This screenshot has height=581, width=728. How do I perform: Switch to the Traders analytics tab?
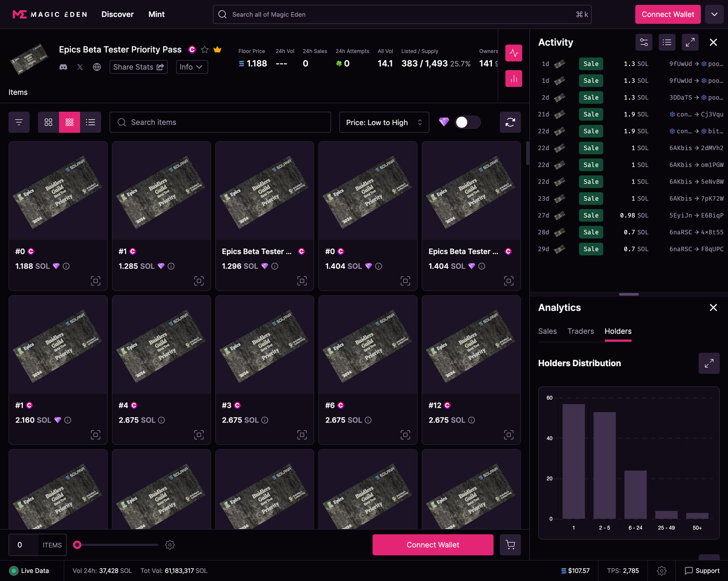(581, 331)
